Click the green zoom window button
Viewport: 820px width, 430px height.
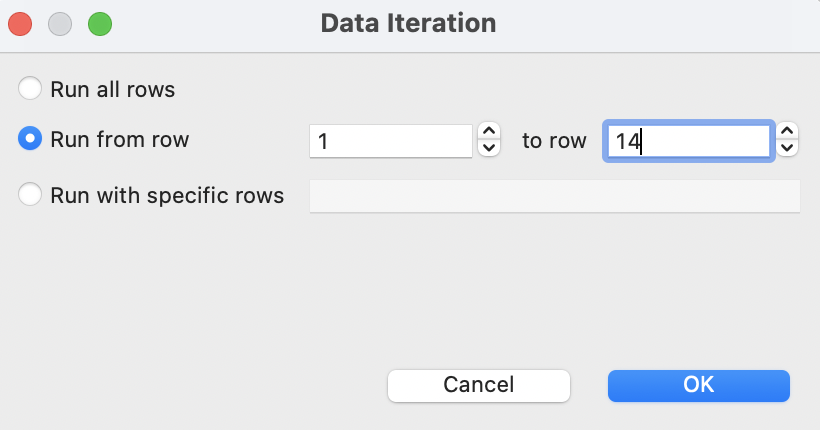point(100,23)
